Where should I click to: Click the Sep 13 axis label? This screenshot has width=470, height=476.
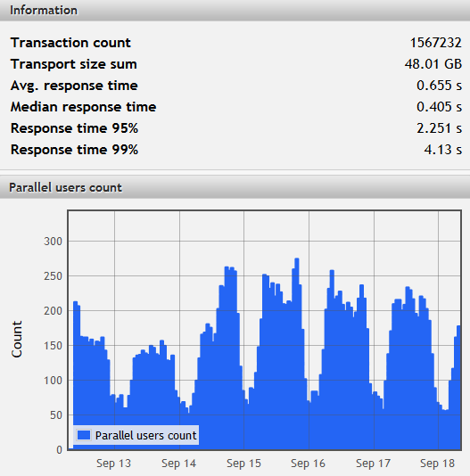click(113, 464)
